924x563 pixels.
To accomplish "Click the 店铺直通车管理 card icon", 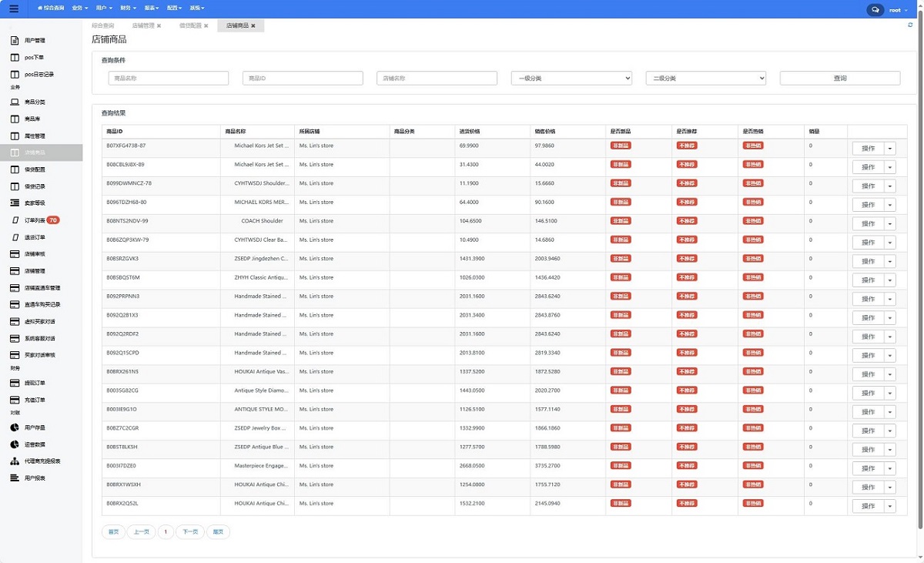I will [x=15, y=288].
